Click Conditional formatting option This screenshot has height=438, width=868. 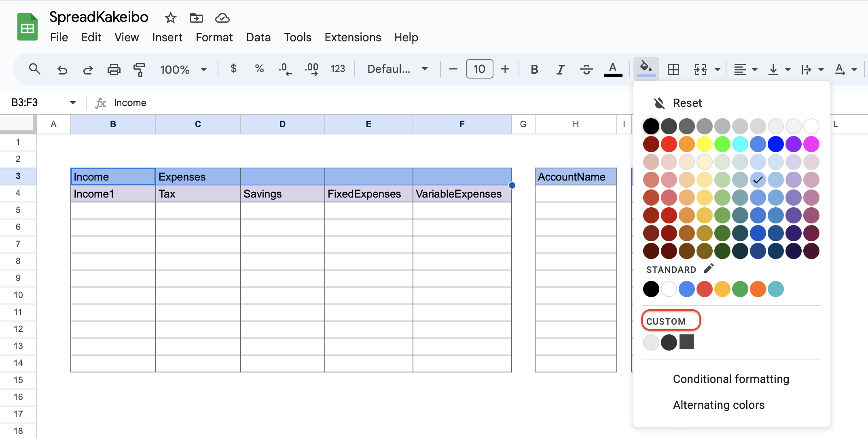(x=730, y=379)
